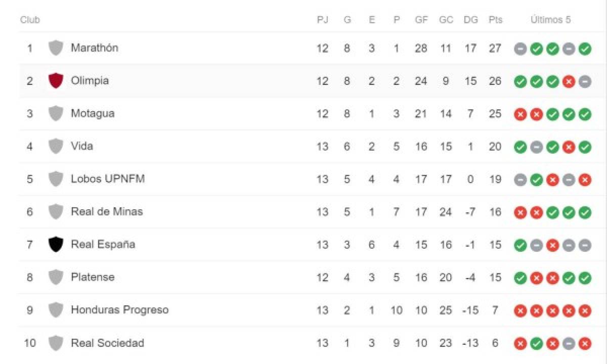Click Real Sociedad's green win icon
Image resolution: width=607 pixels, height=364 pixels.
click(x=536, y=344)
